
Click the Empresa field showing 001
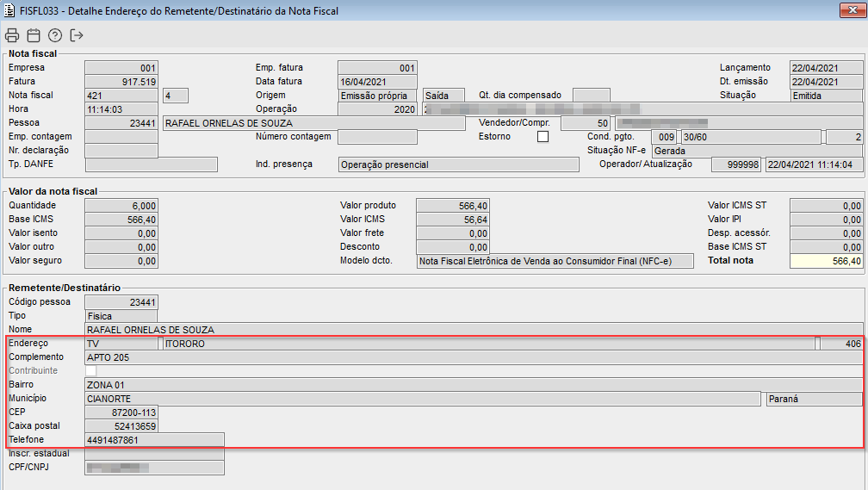click(121, 67)
